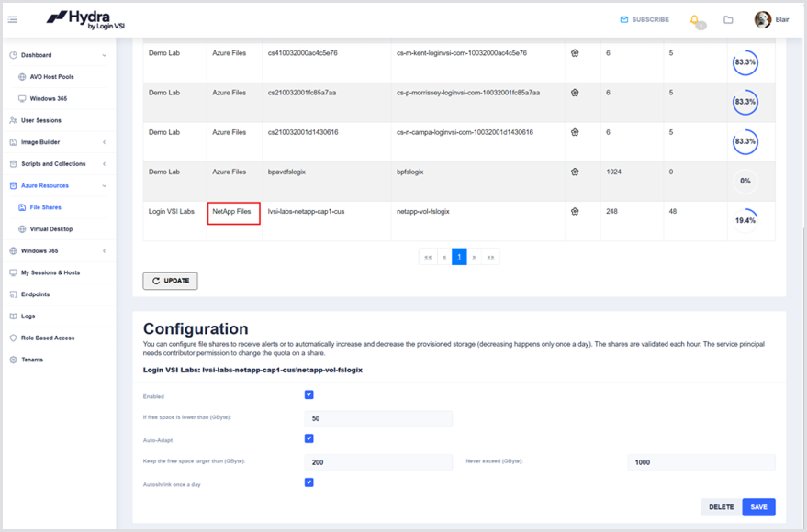Screen dimensions: 807x532
Task: Click the envelope Subscribe icon
Action: click(x=624, y=19)
